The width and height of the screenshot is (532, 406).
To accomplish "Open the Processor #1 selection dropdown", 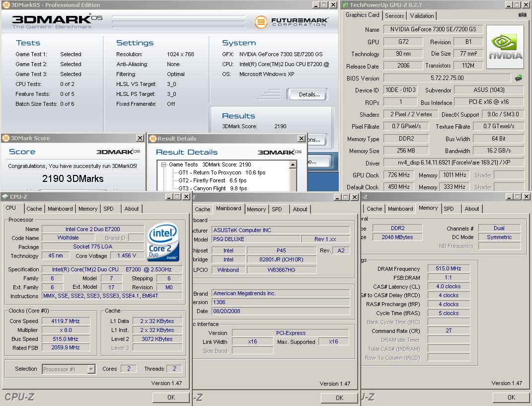I will tap(91, 369).
